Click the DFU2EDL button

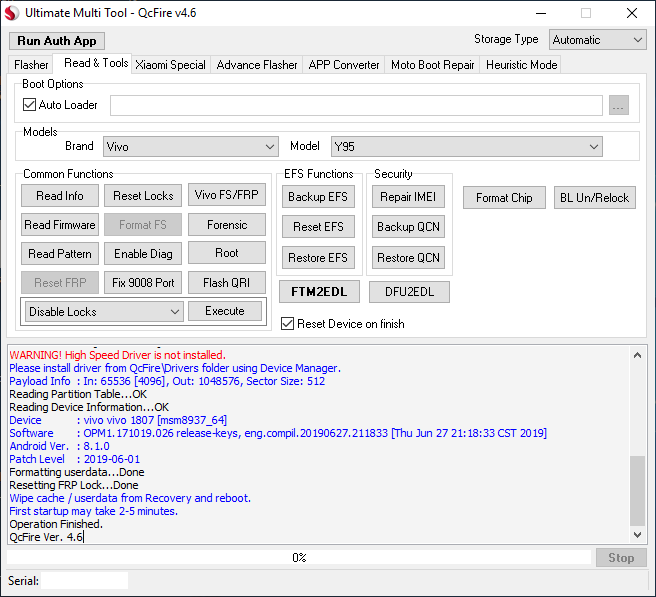(x=409, y=292)
